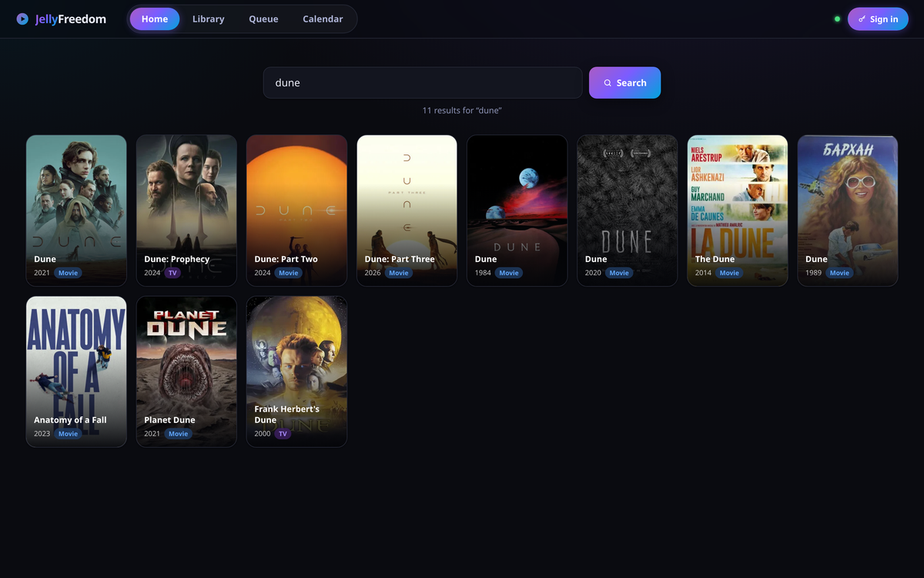The image size is (924, 578).
Task: Click the TV badge on Dune: Prophecy
Action: tap(172, 273)
